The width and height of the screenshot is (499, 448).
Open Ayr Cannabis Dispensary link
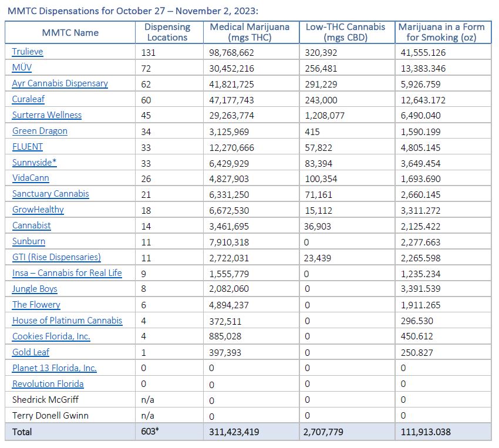pyautogui.click(x=60, y=83)
